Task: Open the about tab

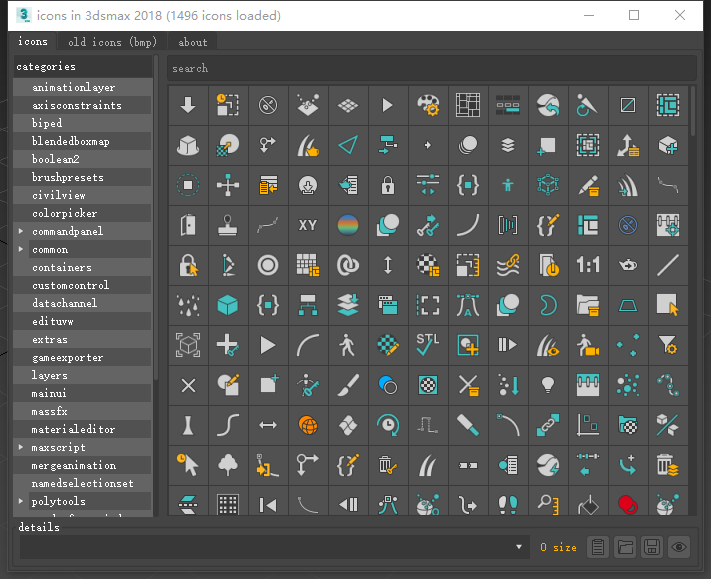Action: (193, 42)
